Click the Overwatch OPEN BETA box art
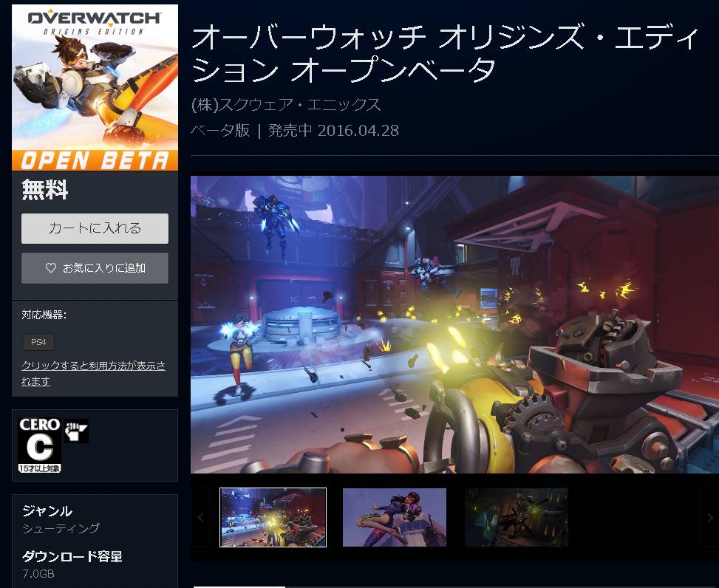 [95, 86]
